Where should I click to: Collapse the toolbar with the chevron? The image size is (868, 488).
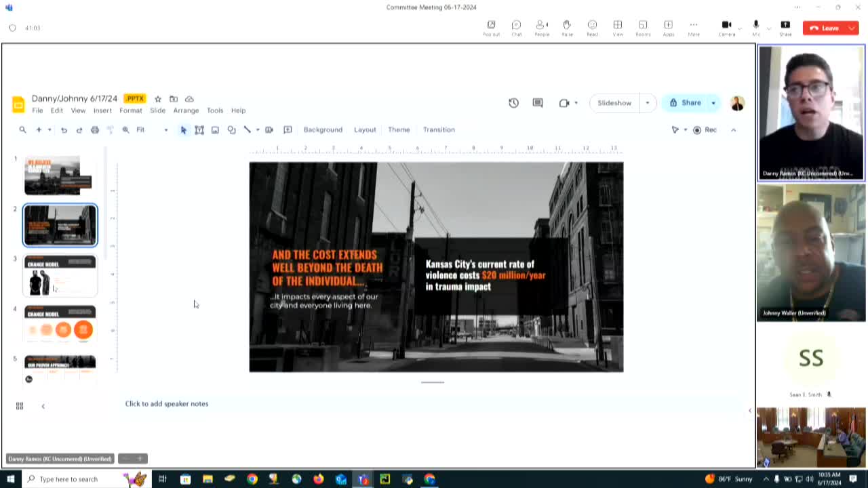(733, 129)
